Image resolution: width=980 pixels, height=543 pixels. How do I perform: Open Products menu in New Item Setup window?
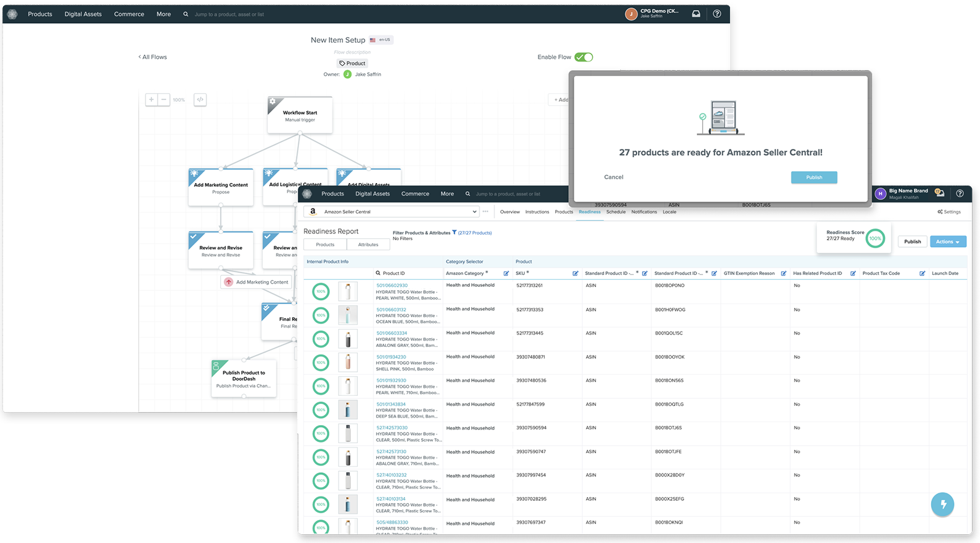tap(40, 14)
